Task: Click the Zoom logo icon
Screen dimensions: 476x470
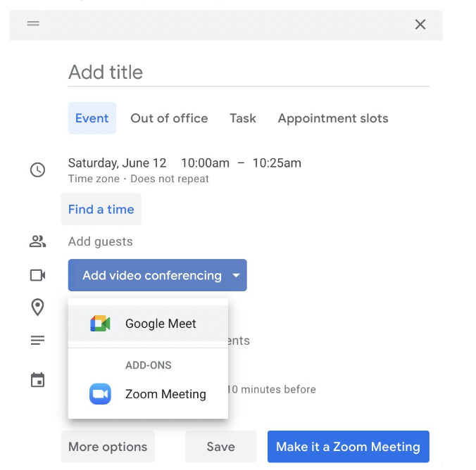Action: click(x=100, y=394)
